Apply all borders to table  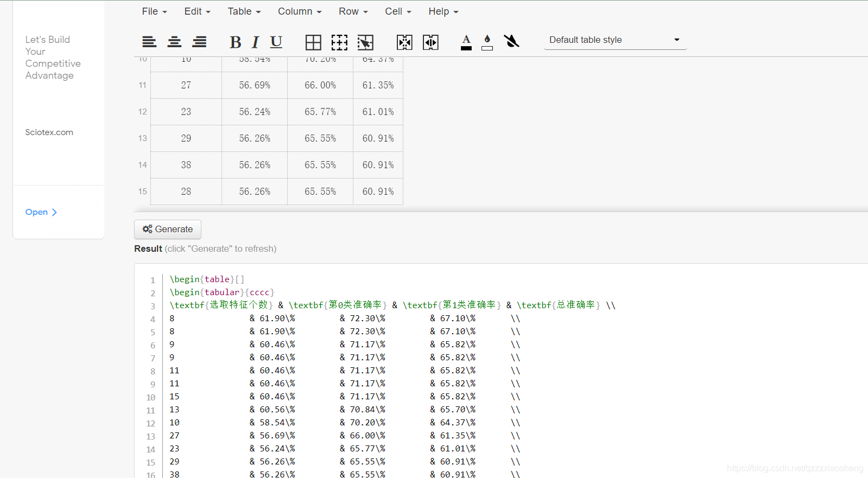pos(313,42)
